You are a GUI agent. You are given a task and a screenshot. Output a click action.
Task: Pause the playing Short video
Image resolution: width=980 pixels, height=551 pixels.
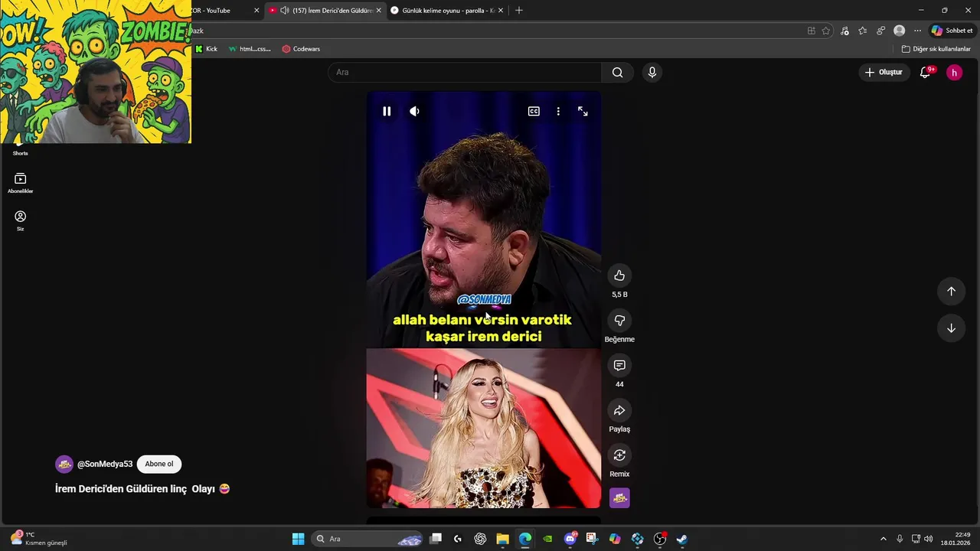tap(387, 112)
